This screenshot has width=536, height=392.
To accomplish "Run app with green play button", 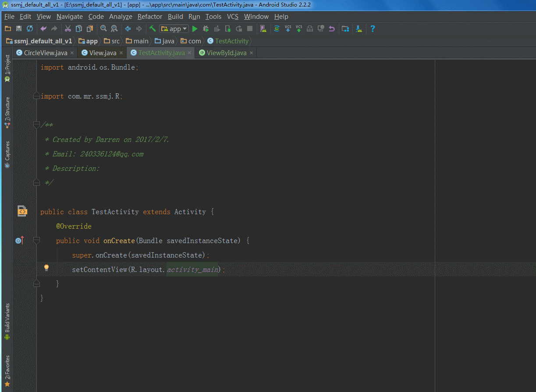I will [x=195, y=28].
